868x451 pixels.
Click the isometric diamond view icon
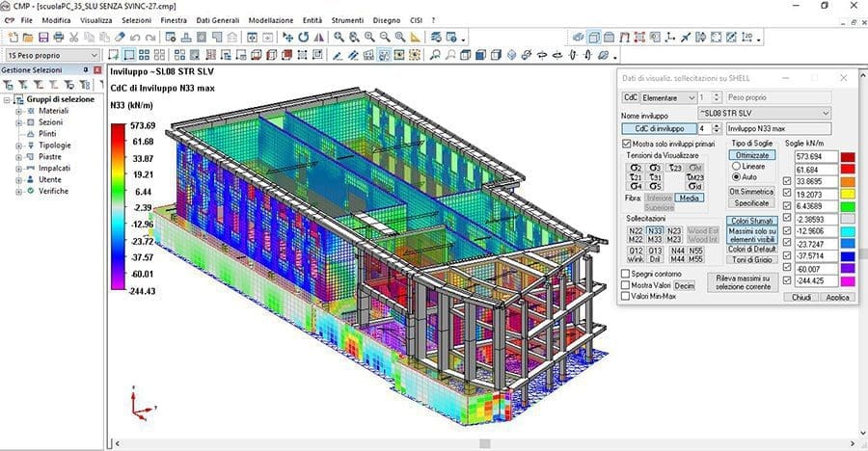click(x=511, y=55)
